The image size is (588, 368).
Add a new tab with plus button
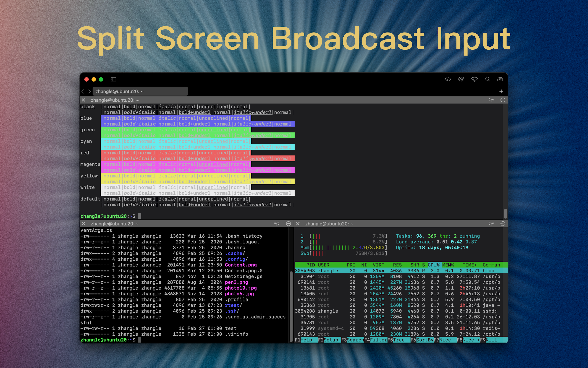tap(501, 92)
